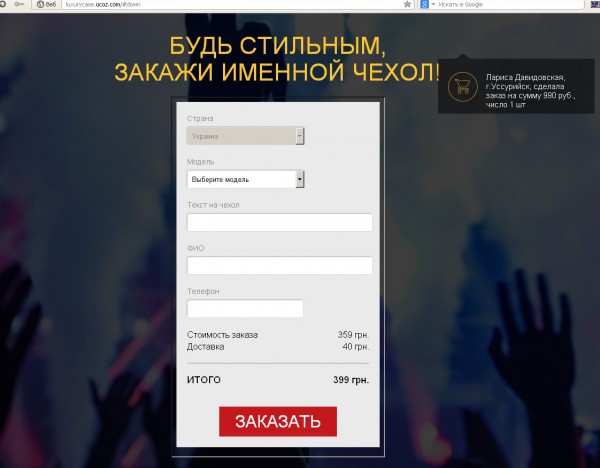Click the bookmark star icon in address bar
600x468 pixels.
[x=408, y=4]
